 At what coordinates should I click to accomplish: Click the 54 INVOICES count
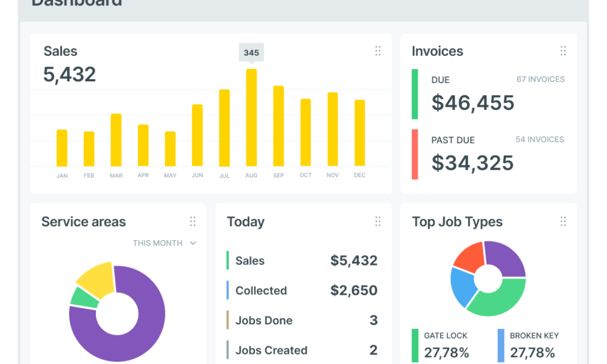[540, 140]
